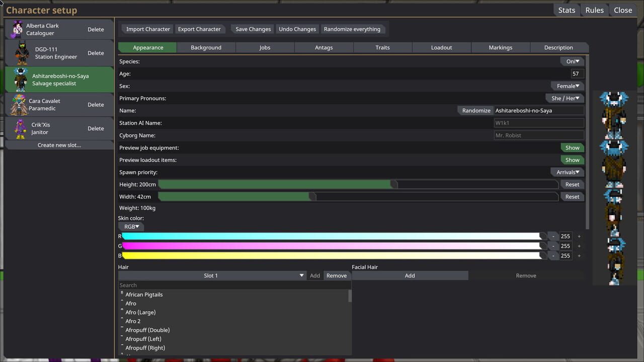644x362 pixels.
Task: Show the preview loadout items
Action: (572, 159)
